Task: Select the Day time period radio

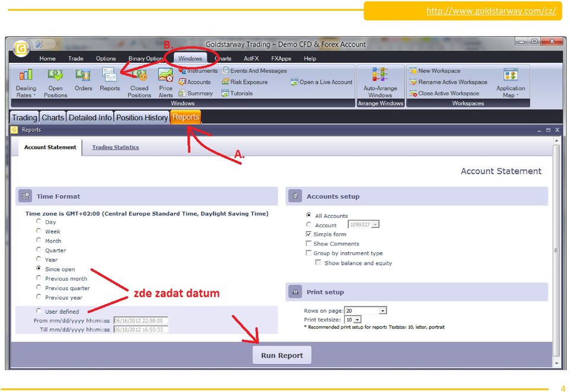Action: pyautogui.click(x=39, y=221)
